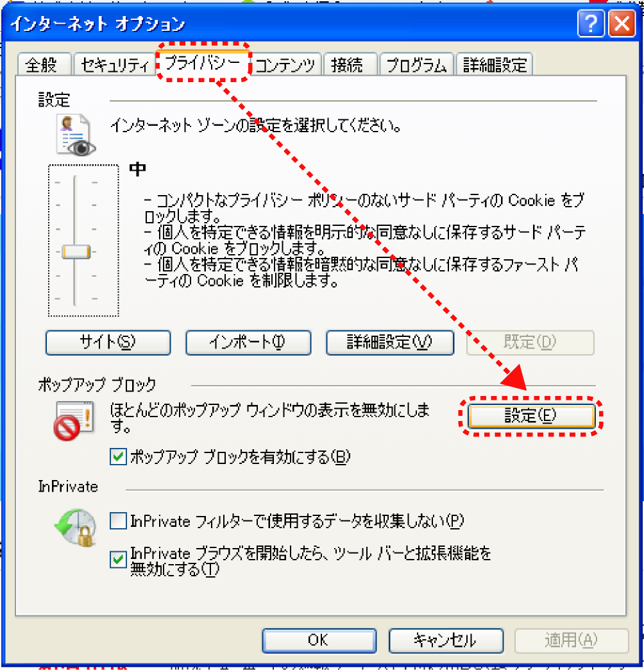Click the help question mark button
This screenshot has width=644, height=670.
pos(591,24)
